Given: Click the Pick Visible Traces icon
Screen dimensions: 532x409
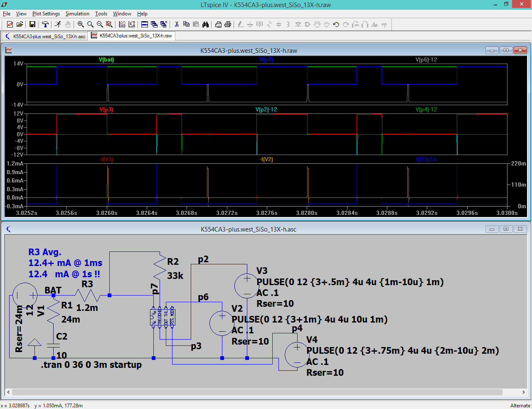Looking at the screenshot, I should pyautogui.click(x=122, y=25).
